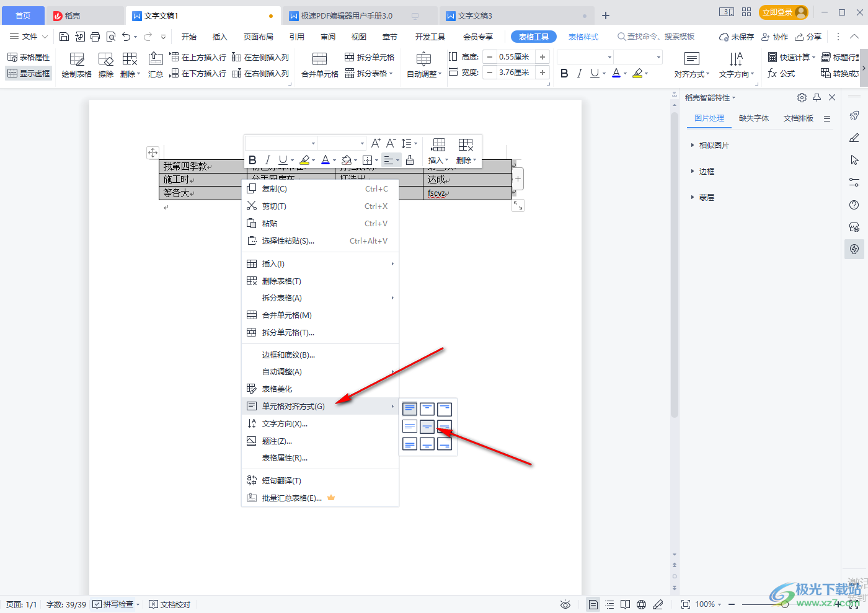The height and width of the screenshot is (613, 868).
Task: Switch to the 缺失字体 panel tab
Action: [754, 118]
